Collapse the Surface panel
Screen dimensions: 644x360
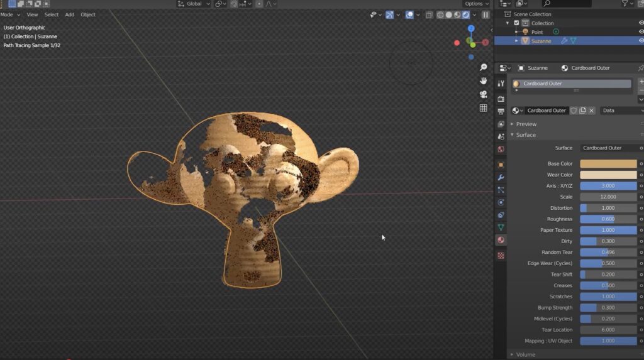[x=526, y=134]
